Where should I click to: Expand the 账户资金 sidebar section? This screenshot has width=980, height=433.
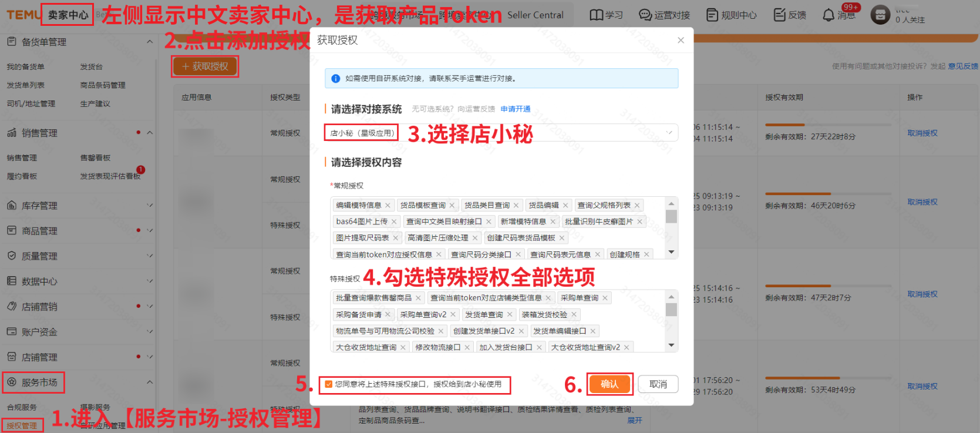coord(150,331)
